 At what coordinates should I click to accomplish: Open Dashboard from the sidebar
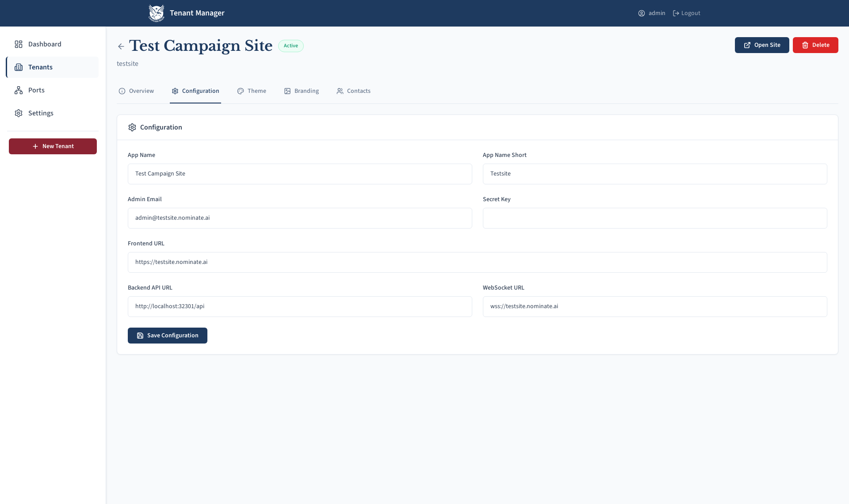click(44, 44)
